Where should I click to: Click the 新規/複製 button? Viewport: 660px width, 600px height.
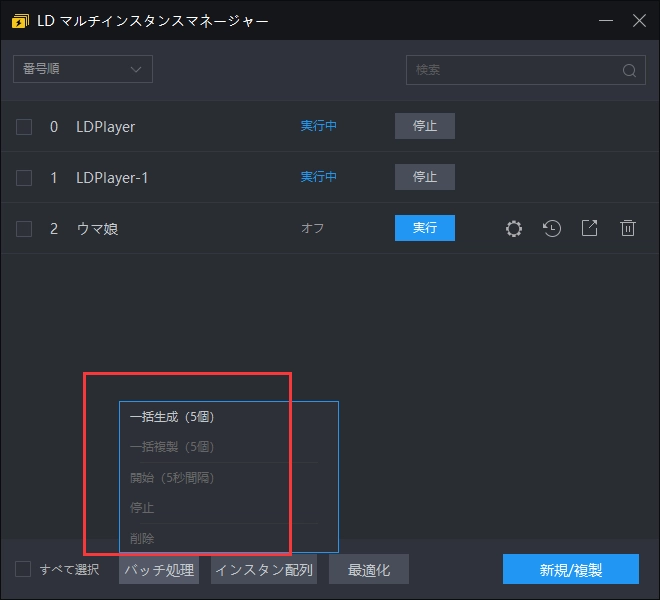coord(571,570)
